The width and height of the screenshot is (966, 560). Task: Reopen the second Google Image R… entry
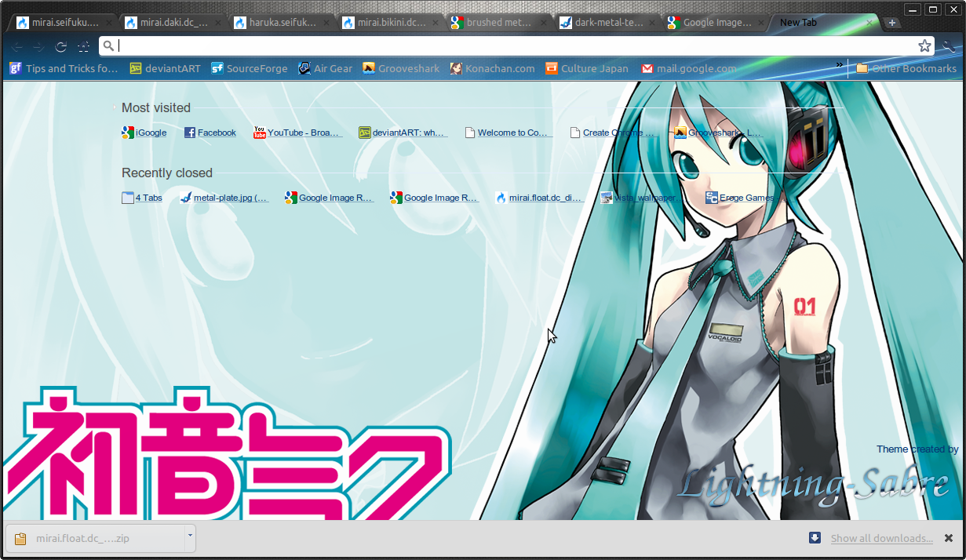435,198
